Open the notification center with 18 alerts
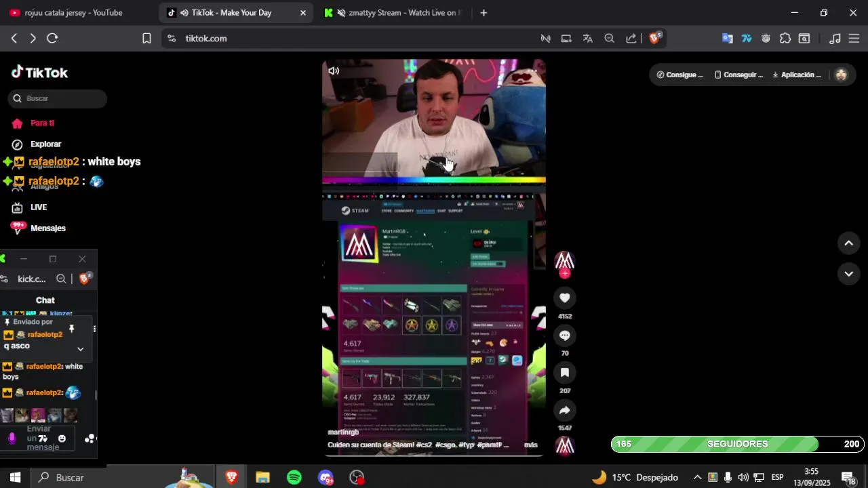The width and height of the screenshot is (868, 488). 848,478
